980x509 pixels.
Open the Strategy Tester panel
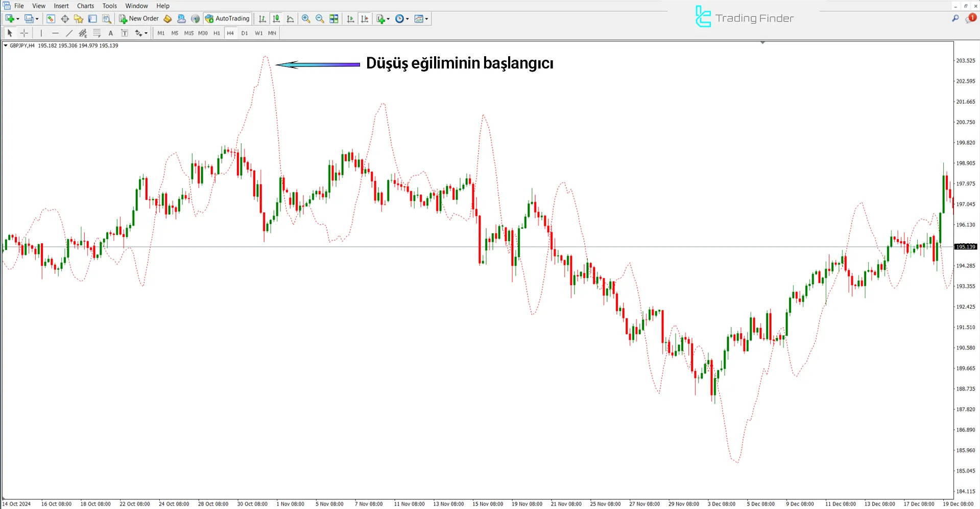click(107, 19)
